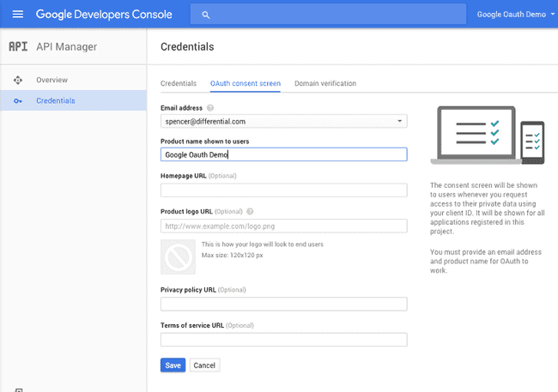Click the Credentials key icon
Screen dimensions: 558x392
point(18,101)
